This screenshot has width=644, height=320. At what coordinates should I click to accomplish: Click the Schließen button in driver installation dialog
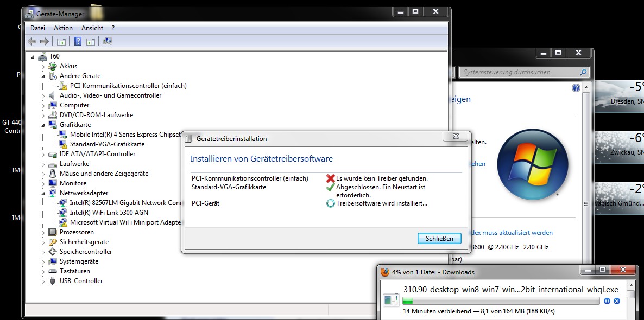(439, 238)
